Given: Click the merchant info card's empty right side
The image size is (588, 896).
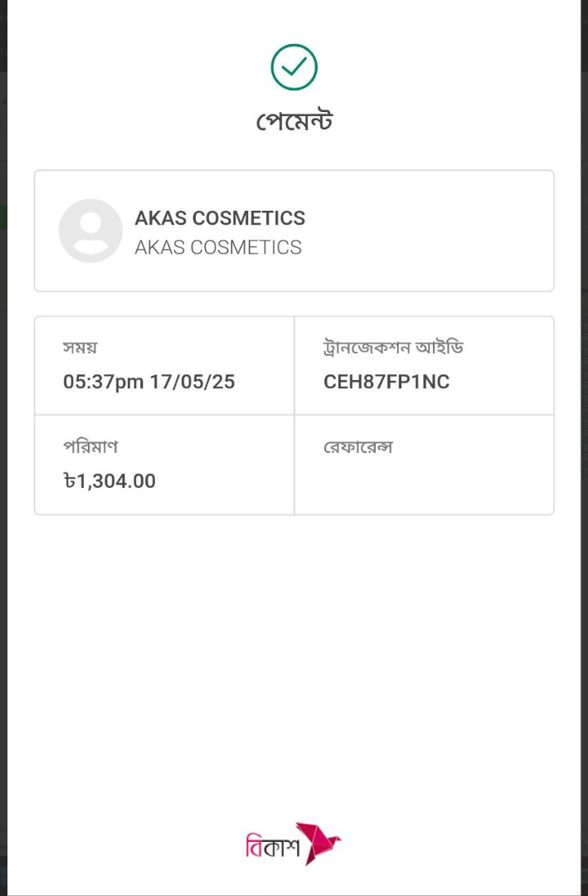Looking at the screenshot, I should 429,231.
